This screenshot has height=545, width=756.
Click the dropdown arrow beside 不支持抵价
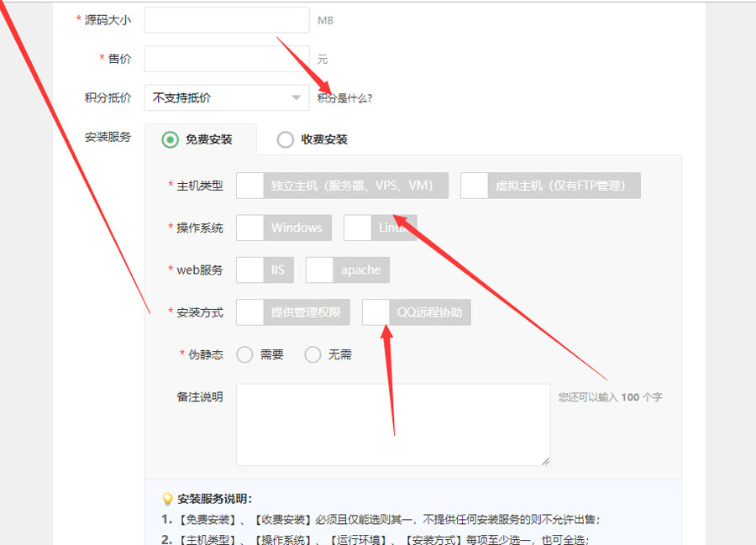296,98
